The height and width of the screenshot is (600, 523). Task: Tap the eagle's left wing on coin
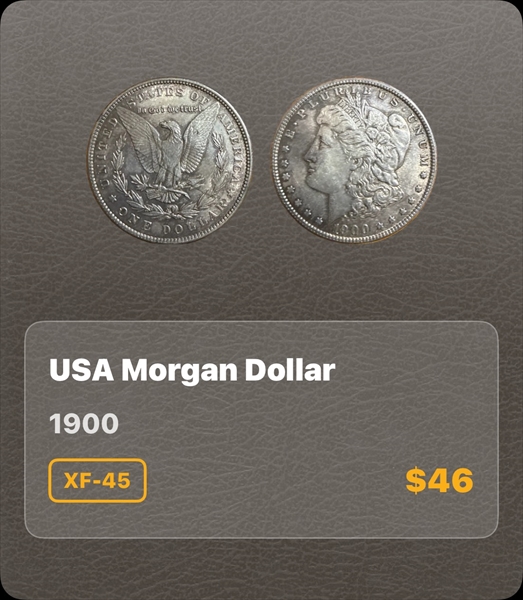click(x=138, y=138)
